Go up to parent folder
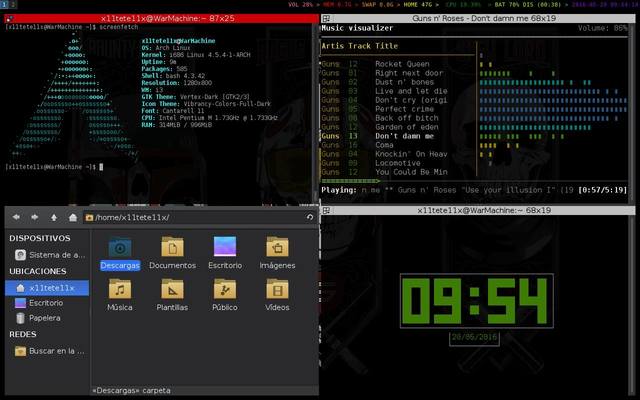This screenshot has width=640, height=400. [x=53, y=217]
